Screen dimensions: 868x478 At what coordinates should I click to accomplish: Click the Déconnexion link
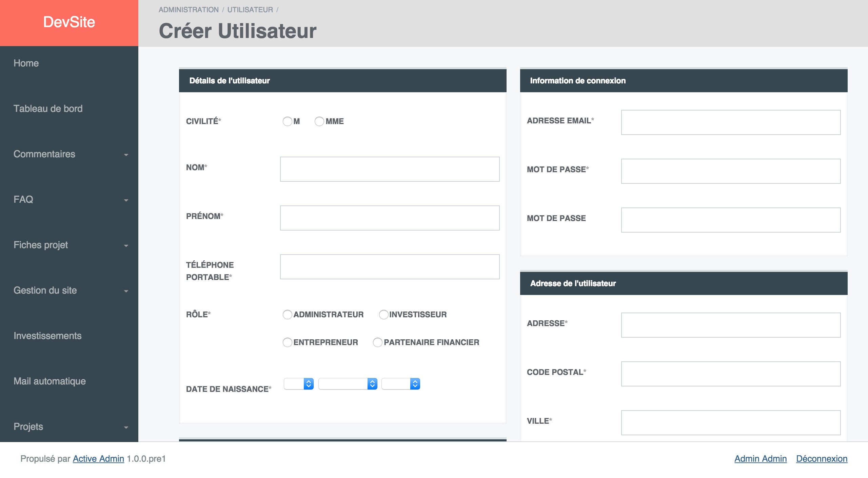click(822, 459)
